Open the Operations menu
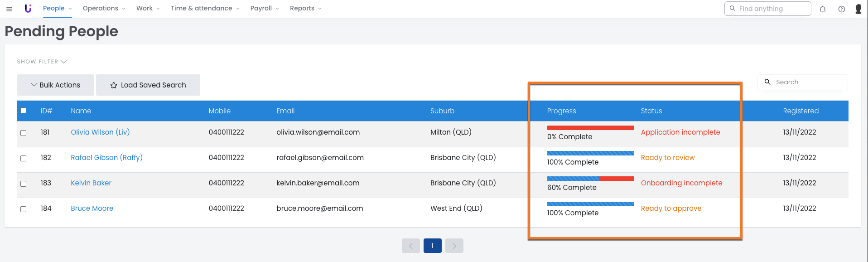Viewport: 868px width, 262px height. point(104,8)
